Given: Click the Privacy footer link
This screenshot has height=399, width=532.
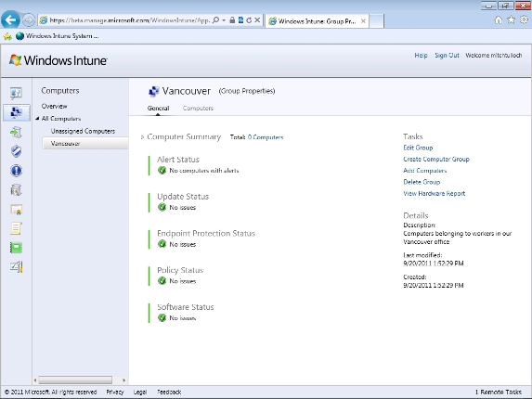Looking at the screenshot, I should coord(115,392).
